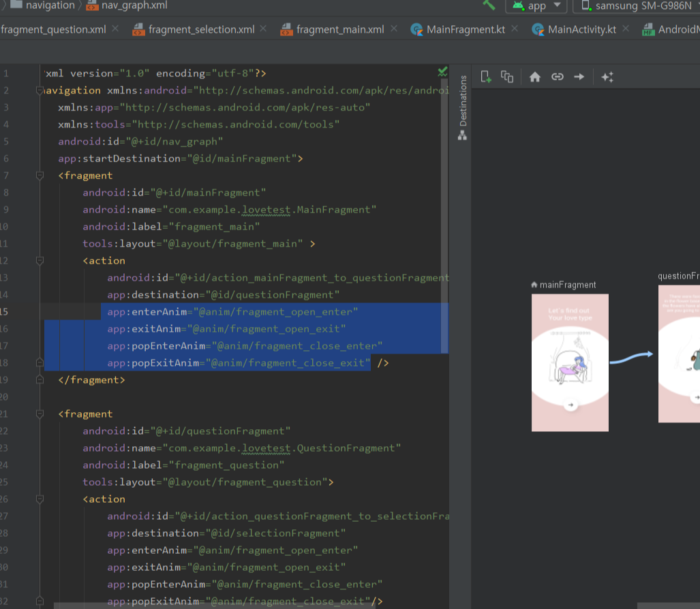This screenshot has height=609, width=700.
Task: Collapse the second fragment fold on line 21
Action: (x=40, y=414)
